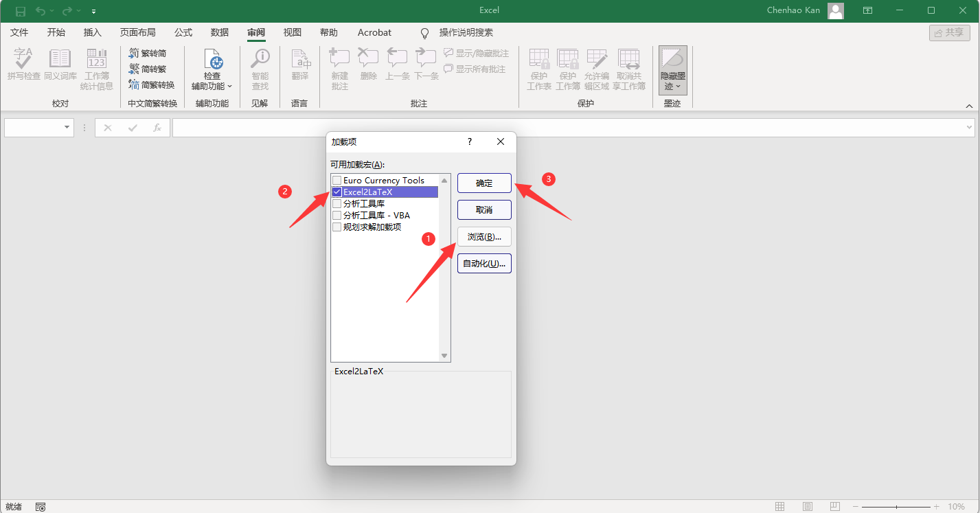980x513 pixels.
Task: Click the formula bar input field
Action: coord(569,128)
